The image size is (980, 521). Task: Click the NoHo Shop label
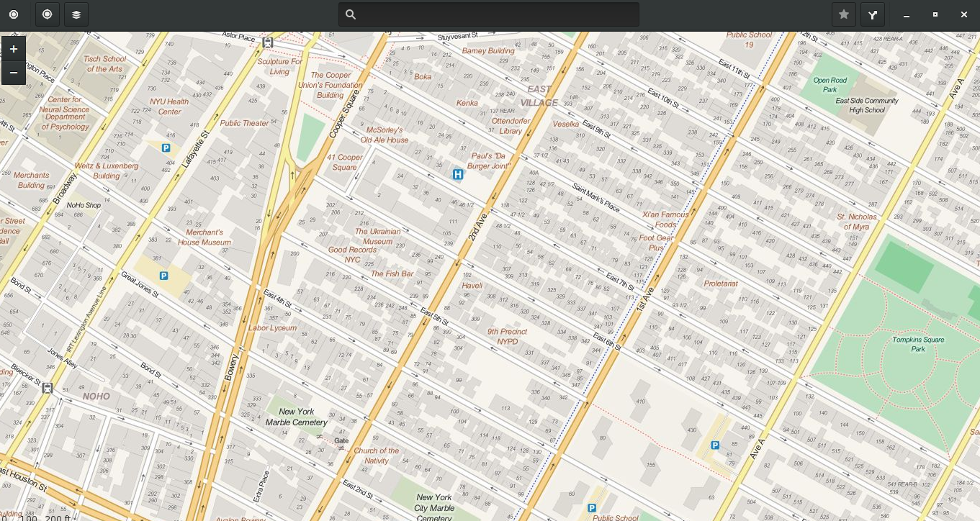coord(84,205)
